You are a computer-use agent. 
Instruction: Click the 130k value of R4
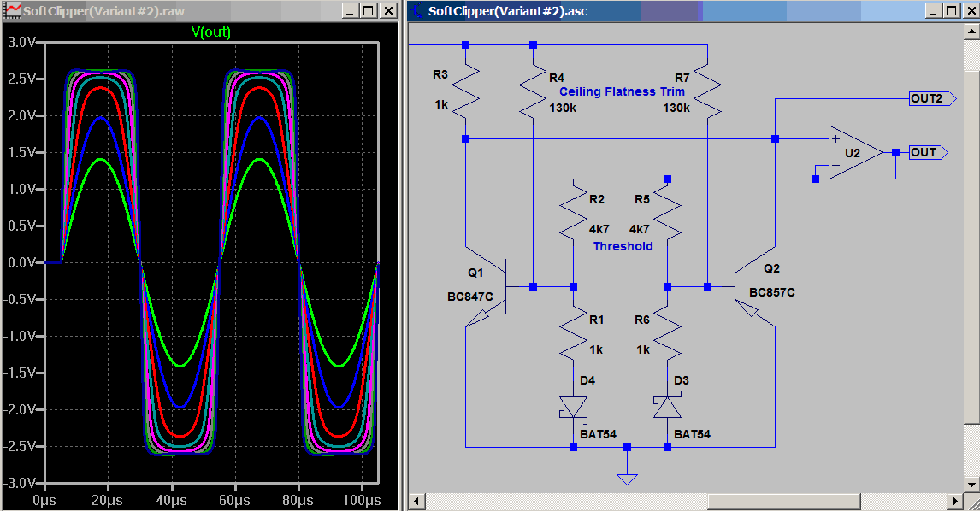563,108
